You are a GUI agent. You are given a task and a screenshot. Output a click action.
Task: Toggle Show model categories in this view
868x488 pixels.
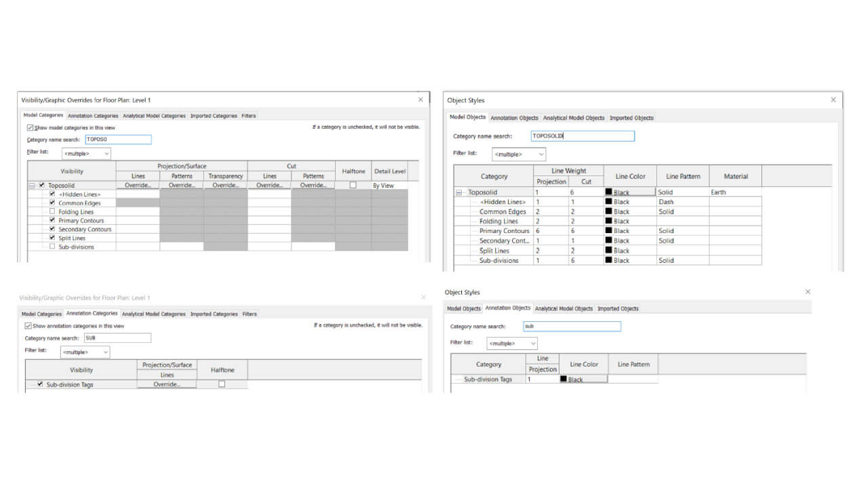(x=30, y=127)
